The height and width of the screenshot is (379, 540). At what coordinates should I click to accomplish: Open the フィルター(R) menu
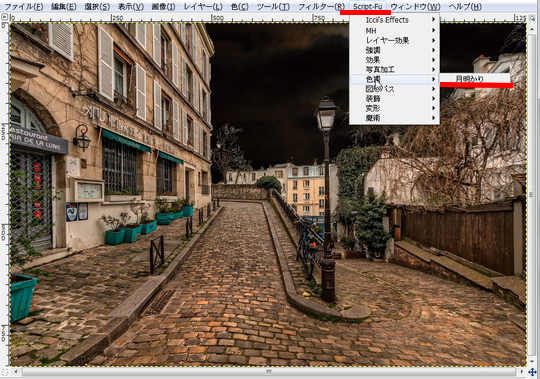[321, 7]
